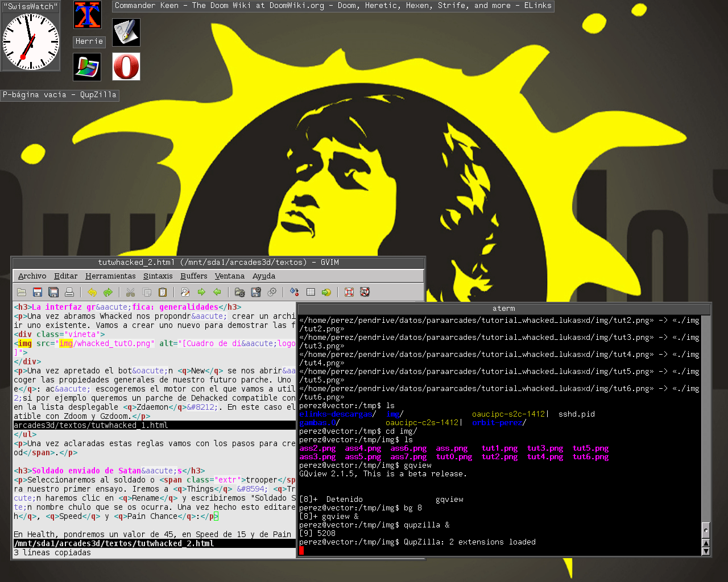
Task: Click 'ass2.png' in the aterm listing
Action: coord(317,448)
